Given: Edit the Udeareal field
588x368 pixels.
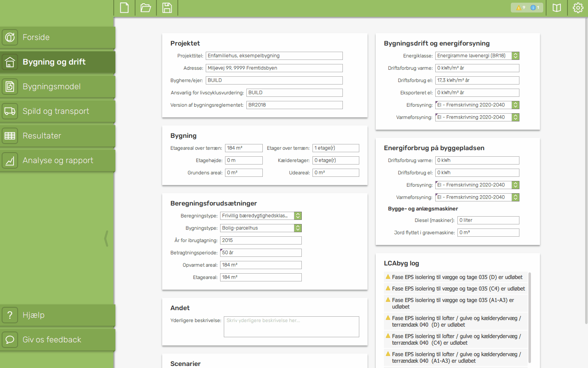Looking at the screenshot, I should tap(336, 173).
